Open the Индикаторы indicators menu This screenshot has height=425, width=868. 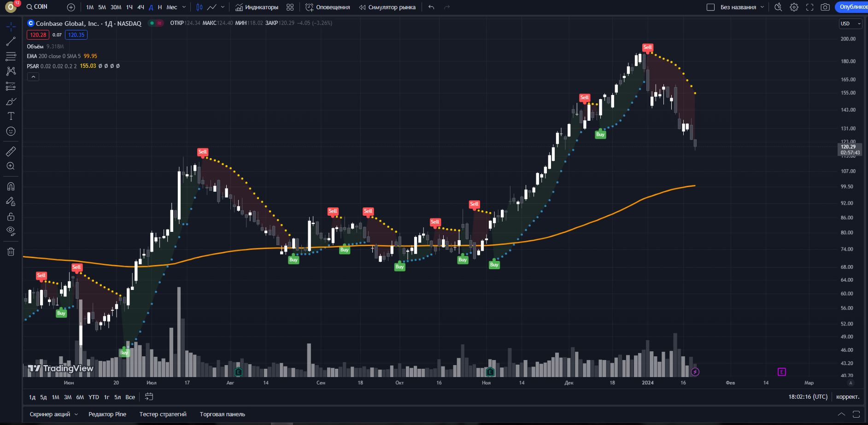[257, 7]
